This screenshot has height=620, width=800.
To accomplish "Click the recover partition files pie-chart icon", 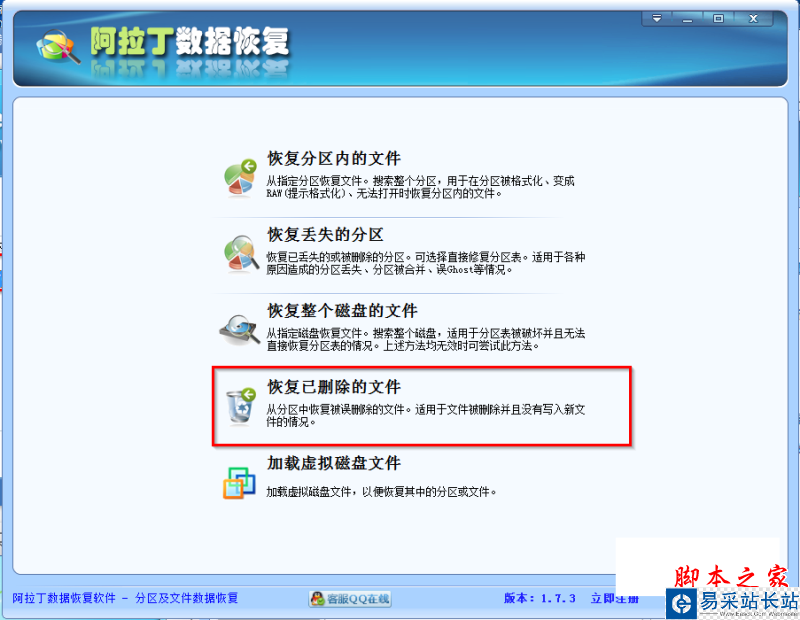I will [240, 178].
